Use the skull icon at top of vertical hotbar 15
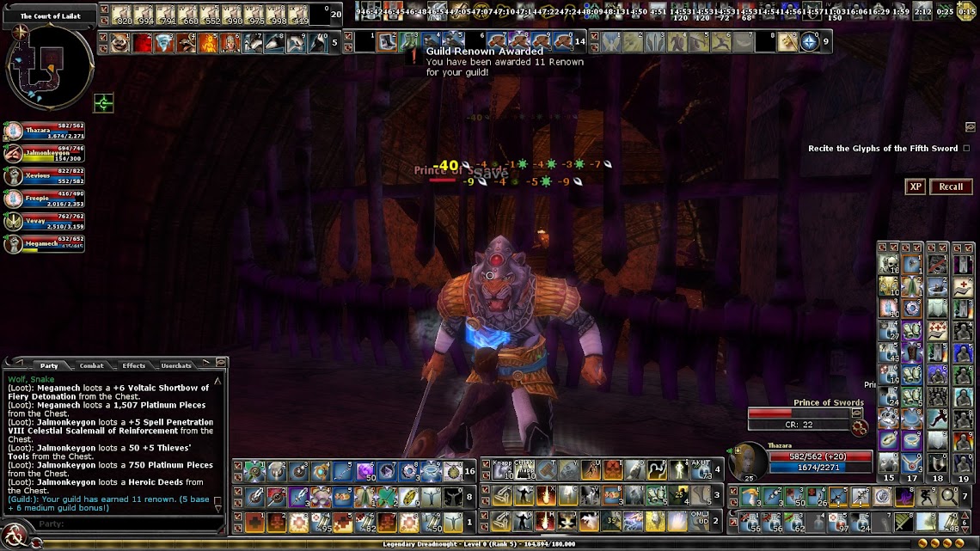Viewport: 980px width, 551px height. (x=888, y=264)
